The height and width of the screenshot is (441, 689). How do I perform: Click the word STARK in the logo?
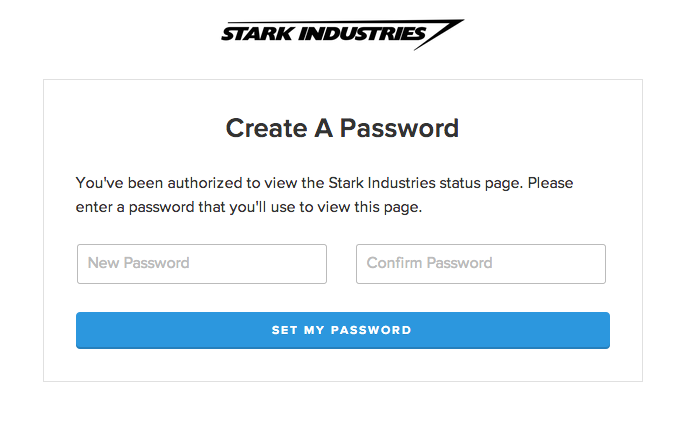click(x=257, y=34)
